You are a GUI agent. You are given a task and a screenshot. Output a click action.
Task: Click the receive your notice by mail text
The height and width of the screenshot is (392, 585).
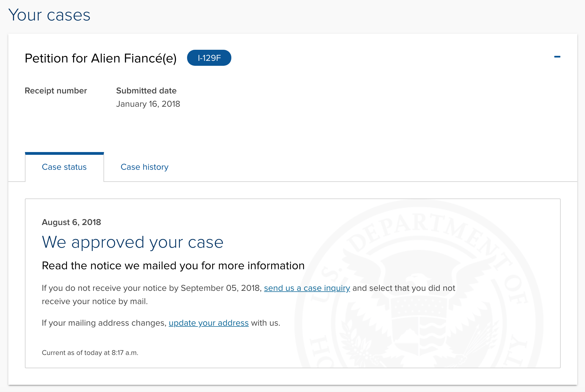[x=95, y=301]
